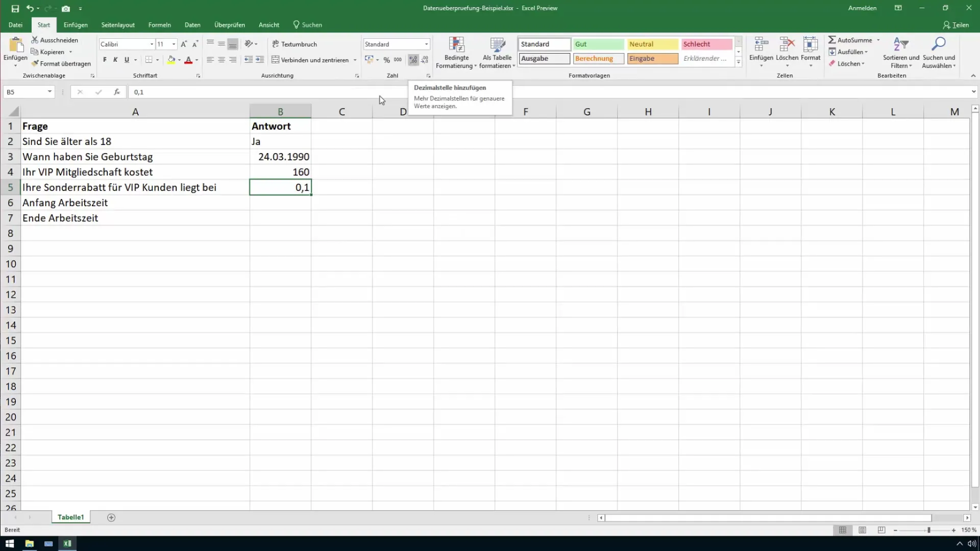Save the workbook with the floppy disk icon
980x551 pixels.
tap(15, 9)
